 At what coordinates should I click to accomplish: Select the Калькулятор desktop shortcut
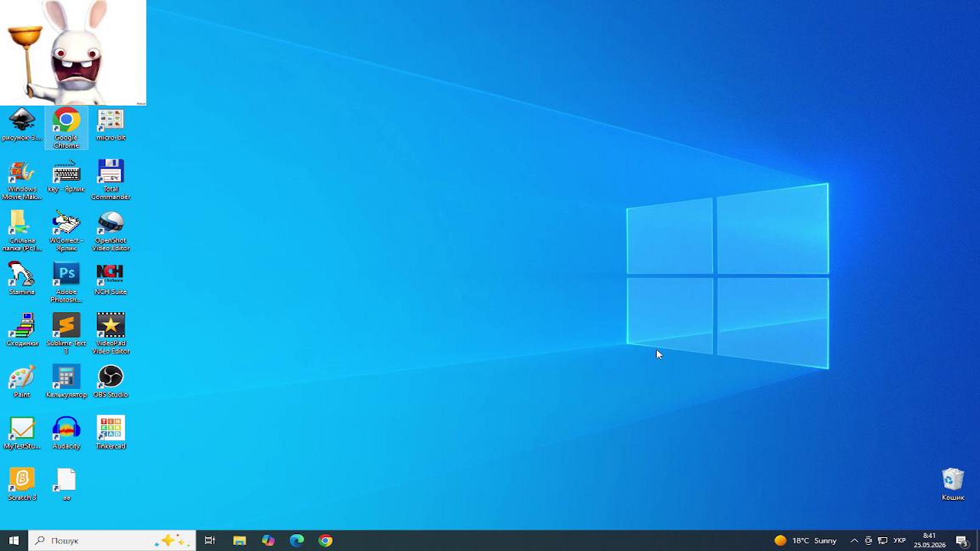point(67,382)
